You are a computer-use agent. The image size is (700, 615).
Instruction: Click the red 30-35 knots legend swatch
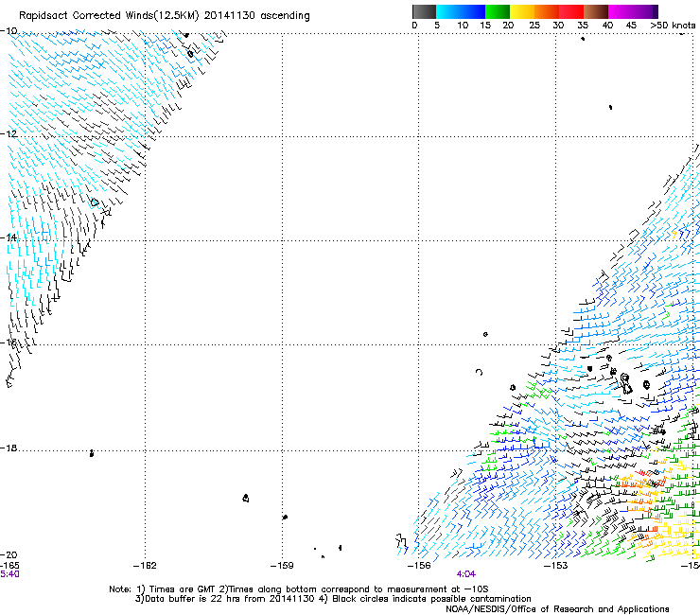click(571, 11)
